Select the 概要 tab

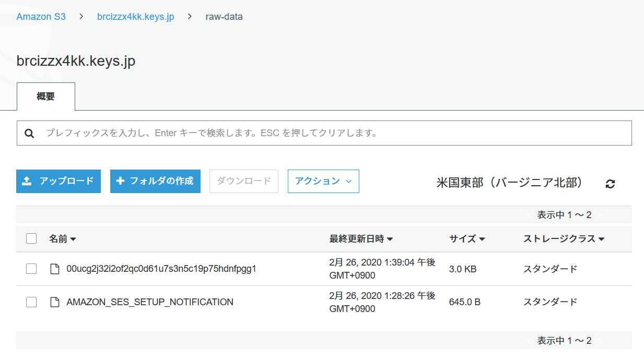(46, 97)
